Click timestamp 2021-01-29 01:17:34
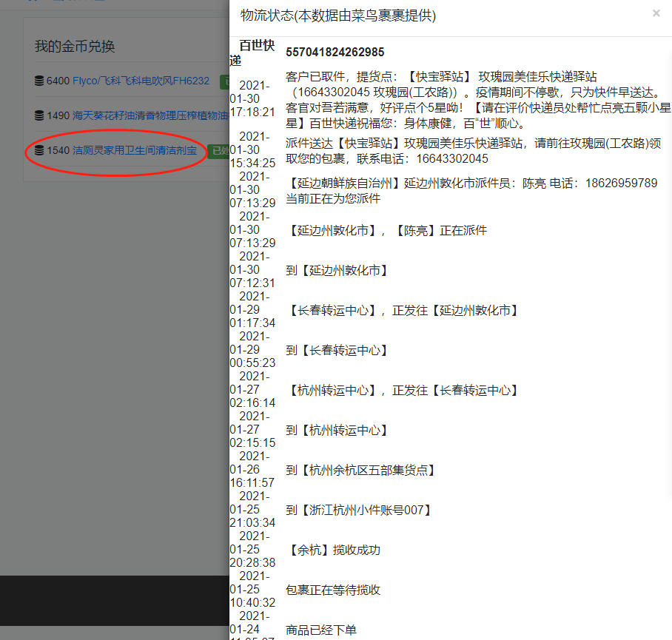The image size is (672, 640). point(252,310)
